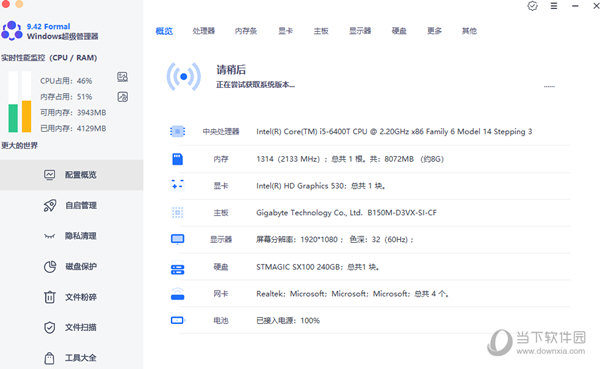This screenshot has width=600, height=369.
Task: Click the rocket icon for 自启管理
Action: click(50, 206)
